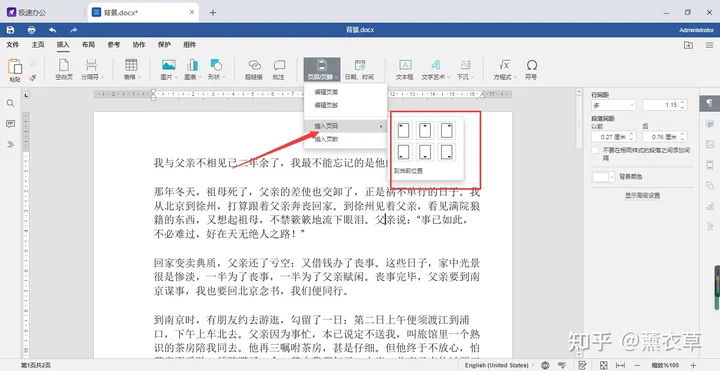Open the Equation (方程式) dropdown
The width and height of the screenshot is (720, 371).
[x=505, y=69]
